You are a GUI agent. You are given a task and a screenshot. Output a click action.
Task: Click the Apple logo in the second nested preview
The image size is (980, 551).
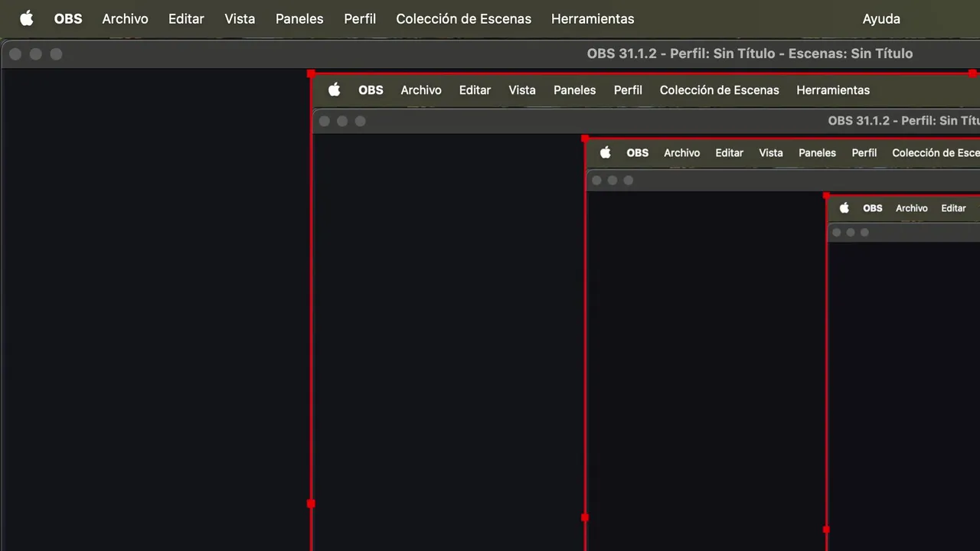point(605,152)
